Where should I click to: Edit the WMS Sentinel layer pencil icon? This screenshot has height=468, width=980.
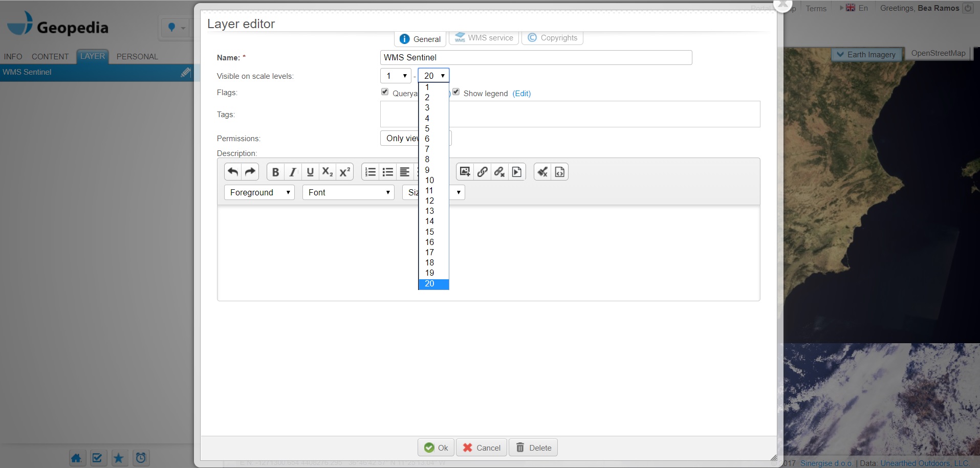(x=186, y=73)
